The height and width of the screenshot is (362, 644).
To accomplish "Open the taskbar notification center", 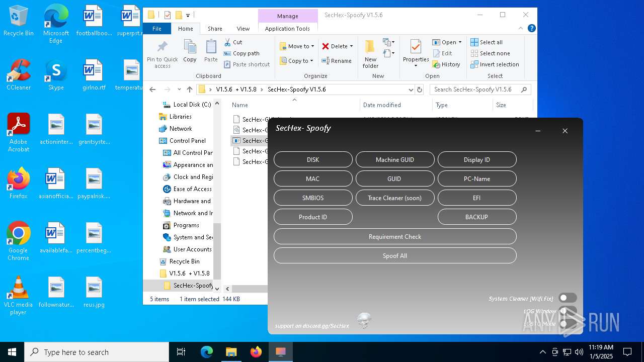I will pyautogui.click(x=627, y=352).
